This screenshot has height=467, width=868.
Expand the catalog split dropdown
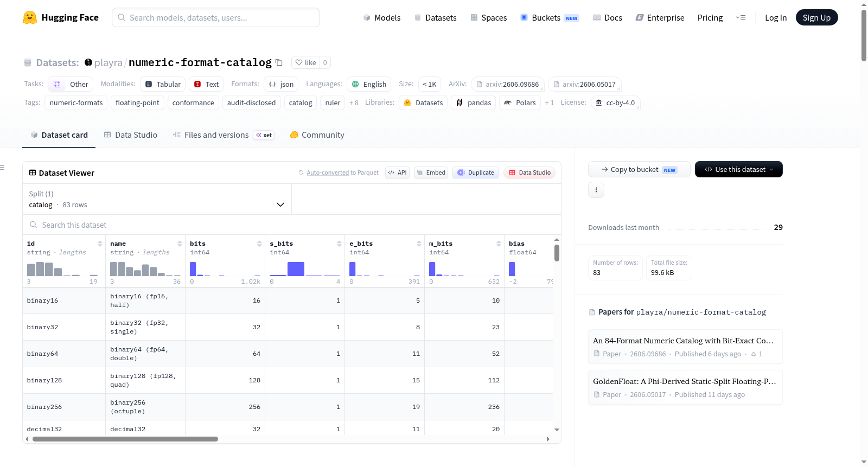[157, 199]
